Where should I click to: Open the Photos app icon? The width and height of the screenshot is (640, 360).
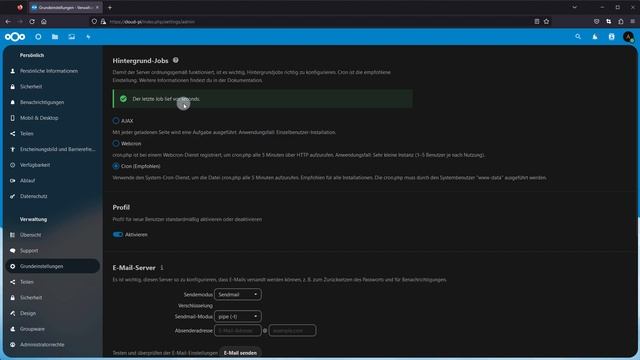click(71, 37)
